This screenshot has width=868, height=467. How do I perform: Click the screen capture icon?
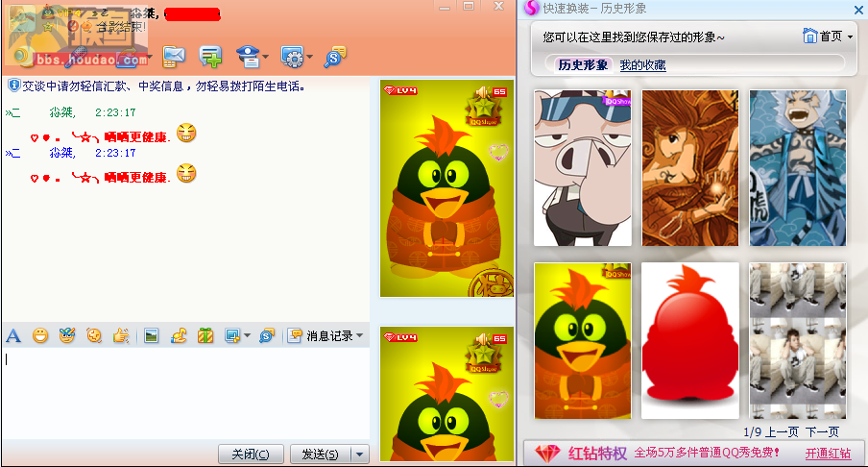(232, 335)
